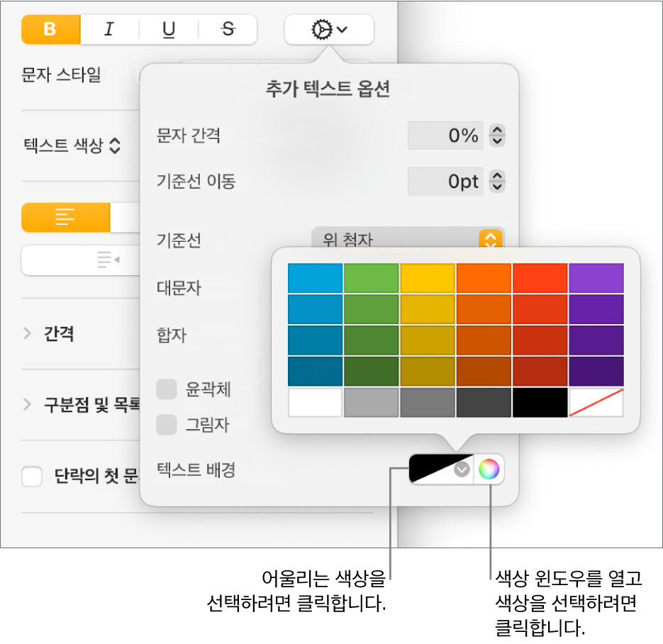Toggle Italic formatting button
The image size is (663, 644).
(109, 30)
